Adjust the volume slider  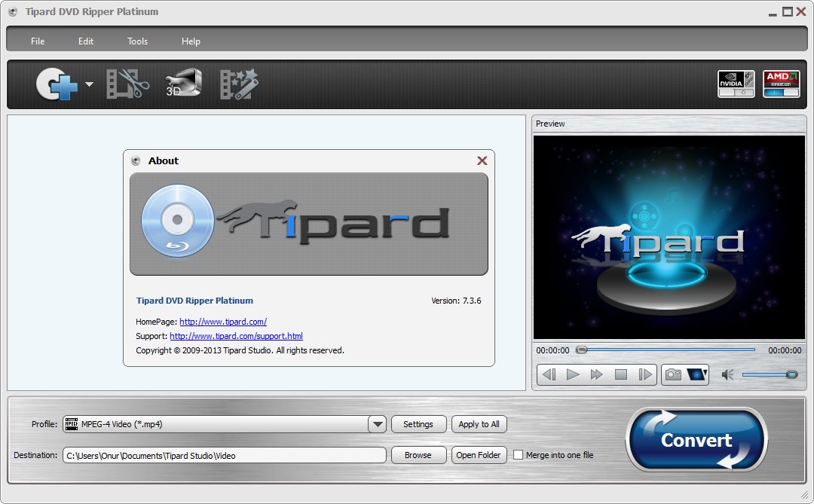click(770, 374)
